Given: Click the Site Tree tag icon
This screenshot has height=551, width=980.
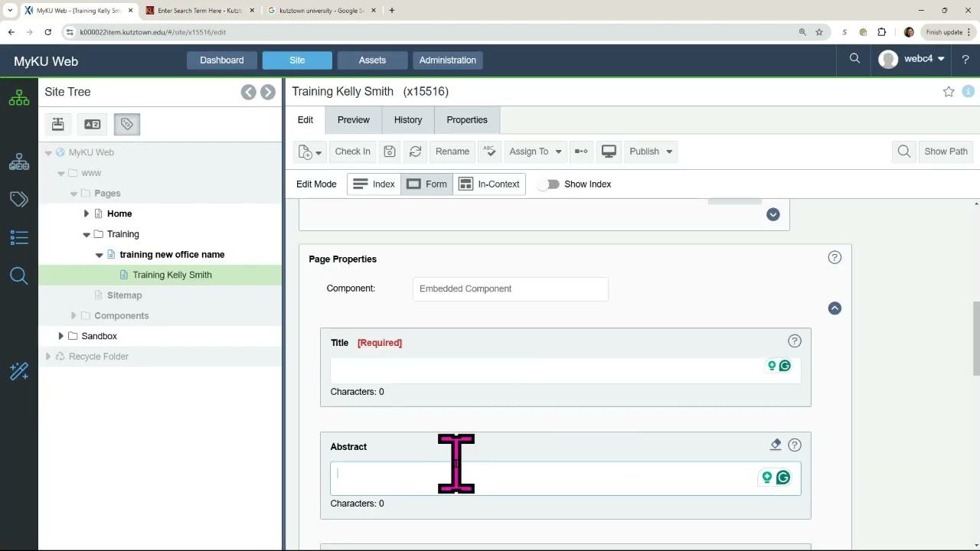Looking at the screenshot, I should [x=127, y=124].
